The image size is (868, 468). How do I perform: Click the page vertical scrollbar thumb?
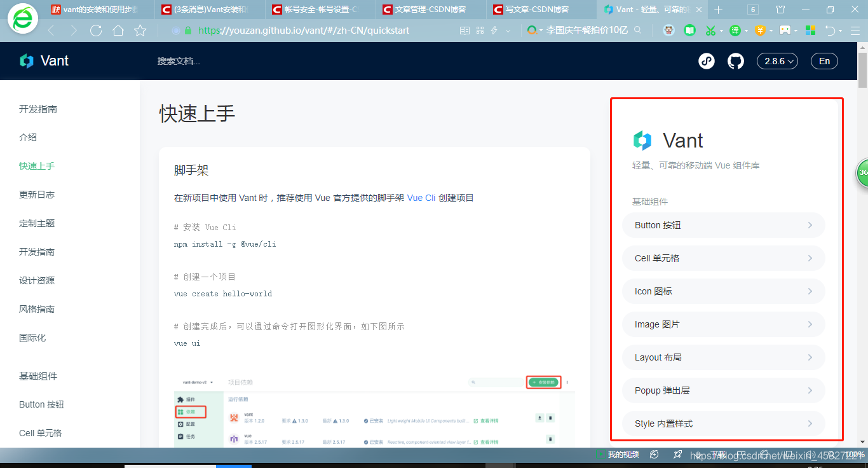click(x=862, y=70)
